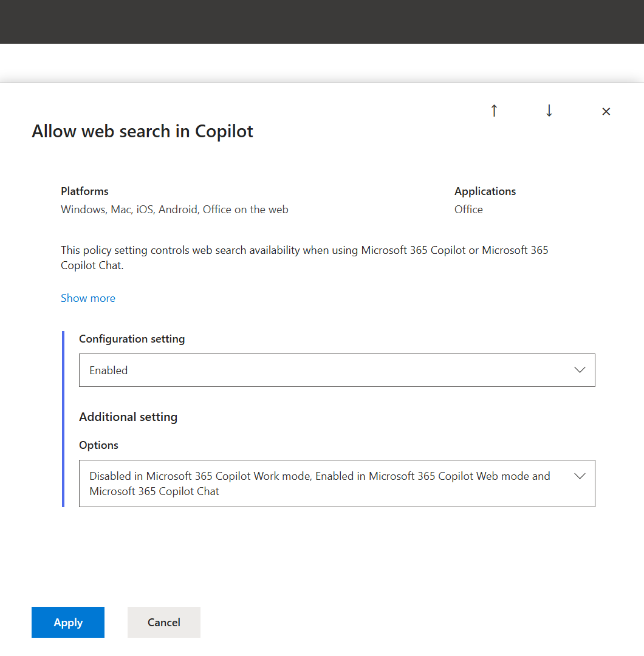This screenshot has height=656, width=644.
Task: Click the 'Options' label
Action: [99, 445]
